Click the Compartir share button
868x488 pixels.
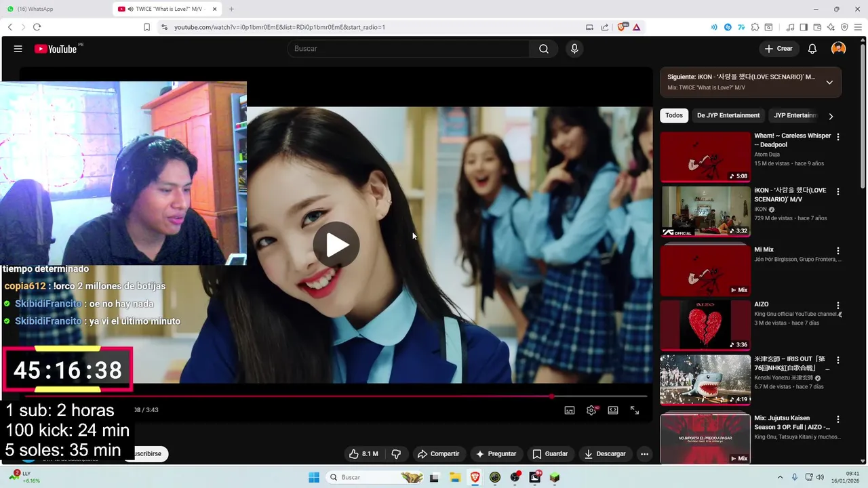439,454
